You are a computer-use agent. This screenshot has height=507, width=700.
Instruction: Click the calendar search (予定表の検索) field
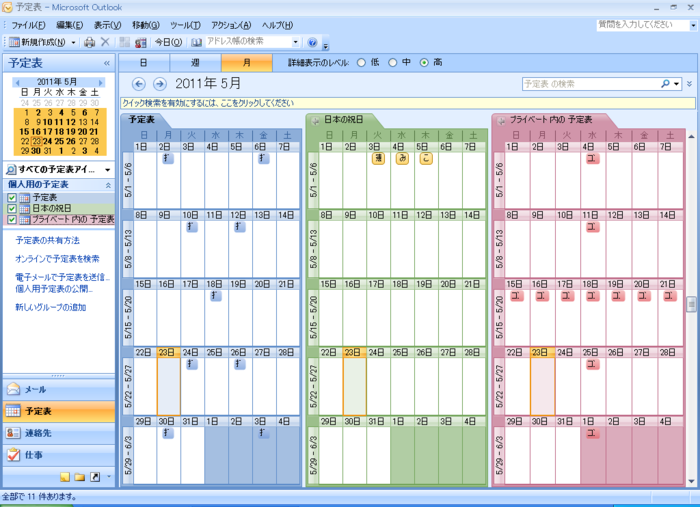[590, 83]
